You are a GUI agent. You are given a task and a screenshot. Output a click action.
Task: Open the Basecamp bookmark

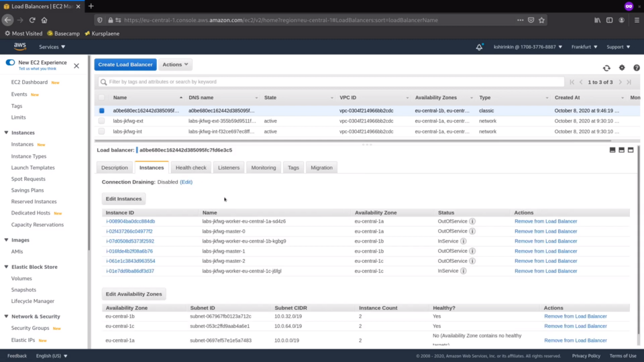click(63, 34)
